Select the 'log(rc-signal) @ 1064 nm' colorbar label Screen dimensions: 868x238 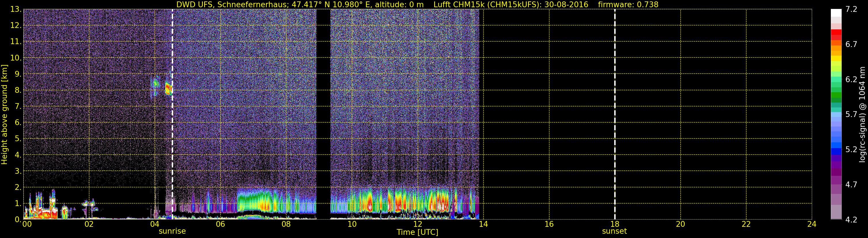[x=862, y=114]
